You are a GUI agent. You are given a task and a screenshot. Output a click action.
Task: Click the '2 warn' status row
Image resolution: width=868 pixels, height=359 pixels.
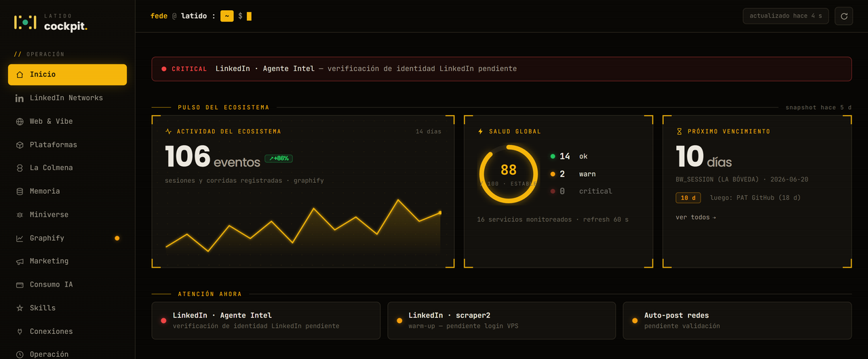pyautogui.click(x=573, y=174)
